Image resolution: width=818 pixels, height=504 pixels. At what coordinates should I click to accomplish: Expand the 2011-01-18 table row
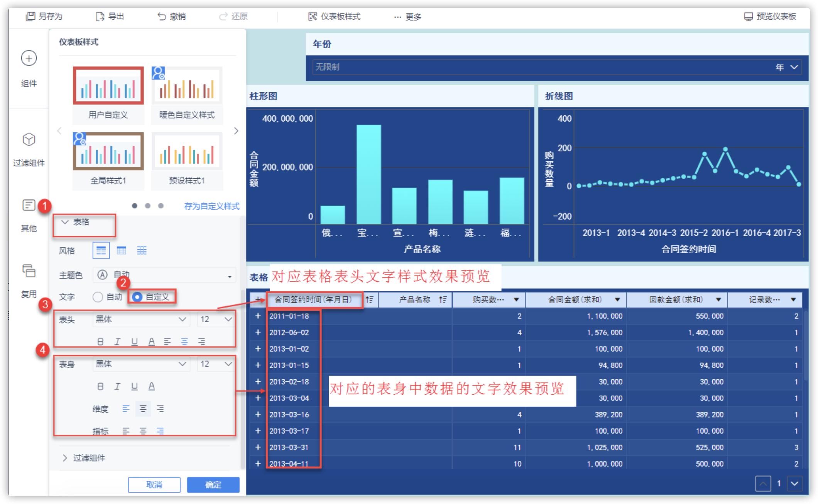tap(258, 316)
